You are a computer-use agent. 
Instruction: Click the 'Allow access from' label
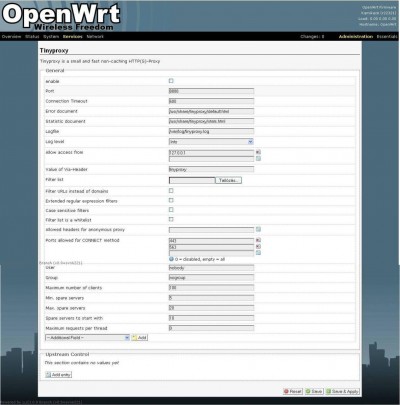(64, 152)
